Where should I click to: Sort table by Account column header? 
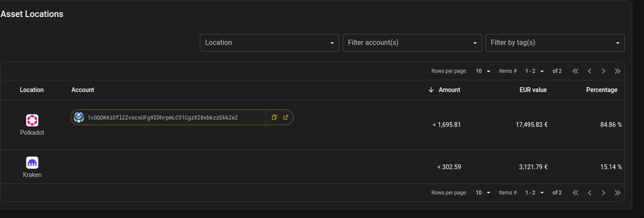click(83, 90)
